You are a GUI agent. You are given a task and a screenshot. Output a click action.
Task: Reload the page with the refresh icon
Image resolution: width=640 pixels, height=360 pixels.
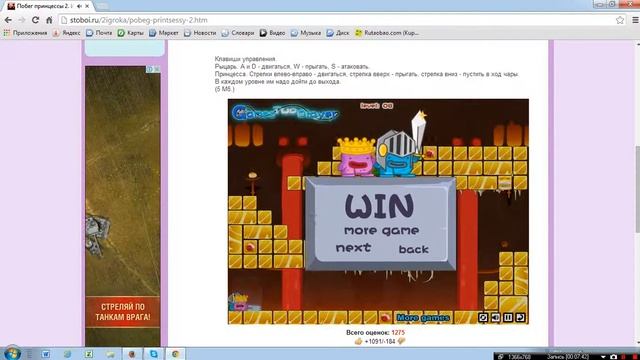36,20
